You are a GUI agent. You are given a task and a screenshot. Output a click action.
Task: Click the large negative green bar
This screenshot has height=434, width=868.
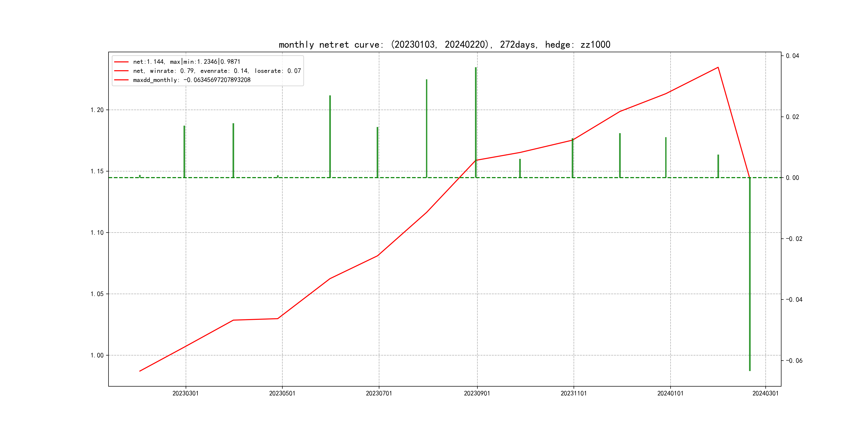coord(750,275)
